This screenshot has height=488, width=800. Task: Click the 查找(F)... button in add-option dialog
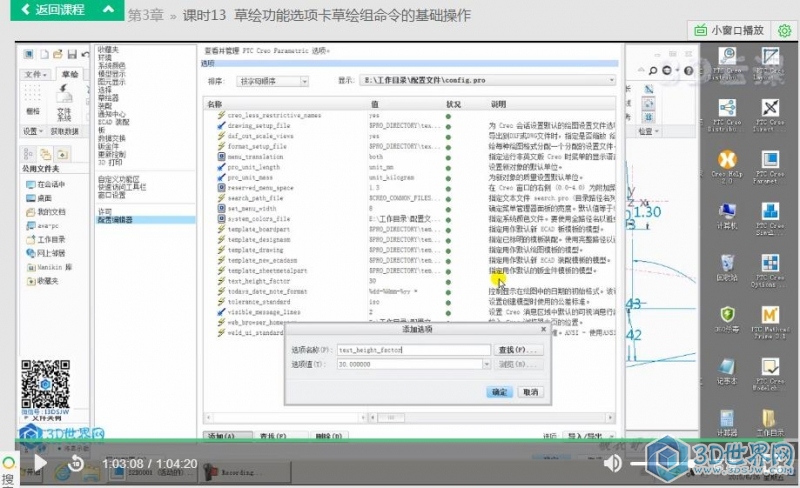(518, 350)
